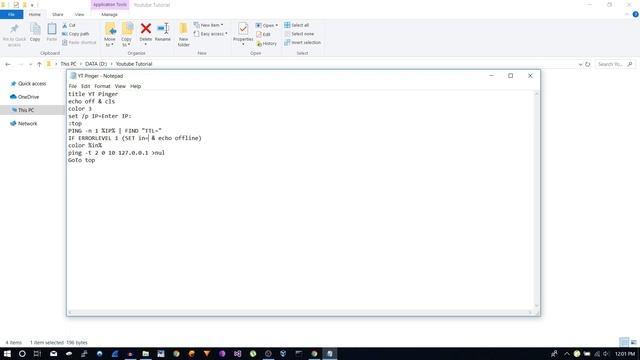Open Notepad View menu
The height and width of the screenshot is (360, 640).
tap(120, 86)
